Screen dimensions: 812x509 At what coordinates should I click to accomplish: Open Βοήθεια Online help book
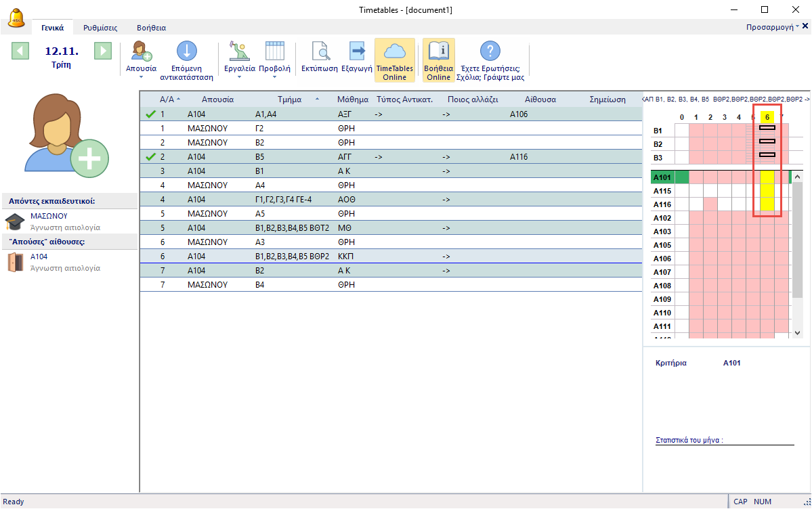tap(438, 60)
